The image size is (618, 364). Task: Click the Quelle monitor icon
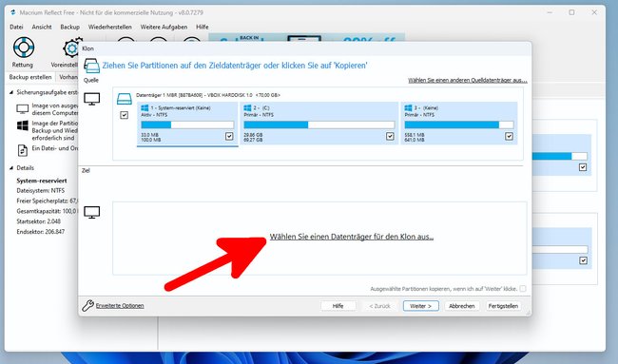click(92, 99)
